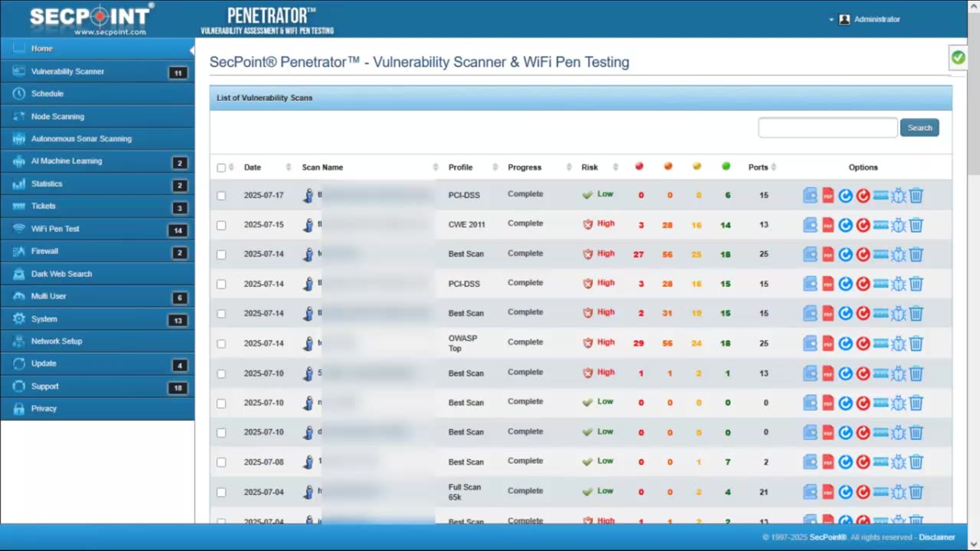
Task: Focus the scan search text field
Action: pyautogui.click(x=828, y=128)
